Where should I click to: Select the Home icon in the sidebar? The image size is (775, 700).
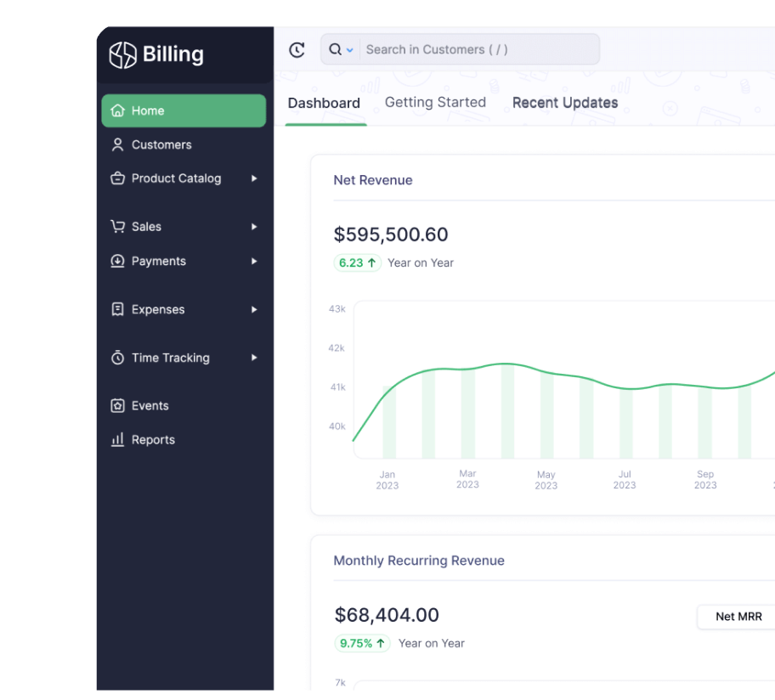117,110
